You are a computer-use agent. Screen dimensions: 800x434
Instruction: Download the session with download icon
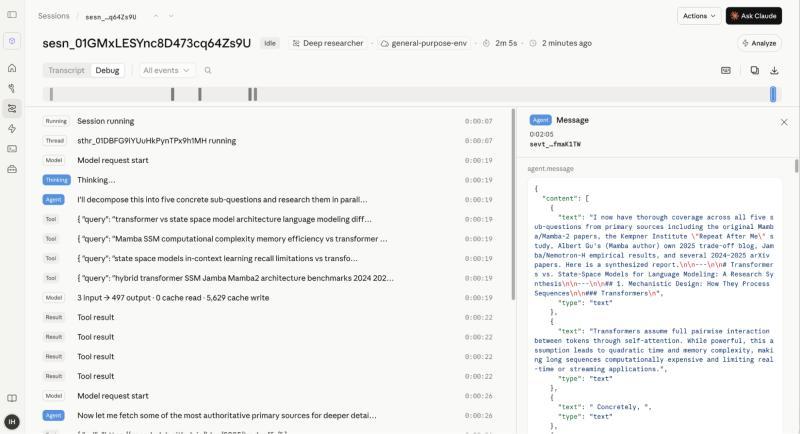[x=774, y=70]
